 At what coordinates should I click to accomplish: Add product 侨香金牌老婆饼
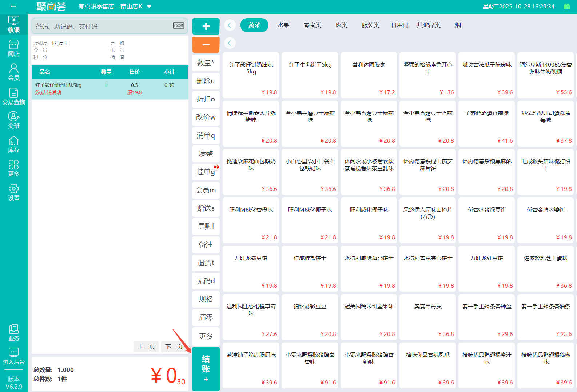click(546, 220)
